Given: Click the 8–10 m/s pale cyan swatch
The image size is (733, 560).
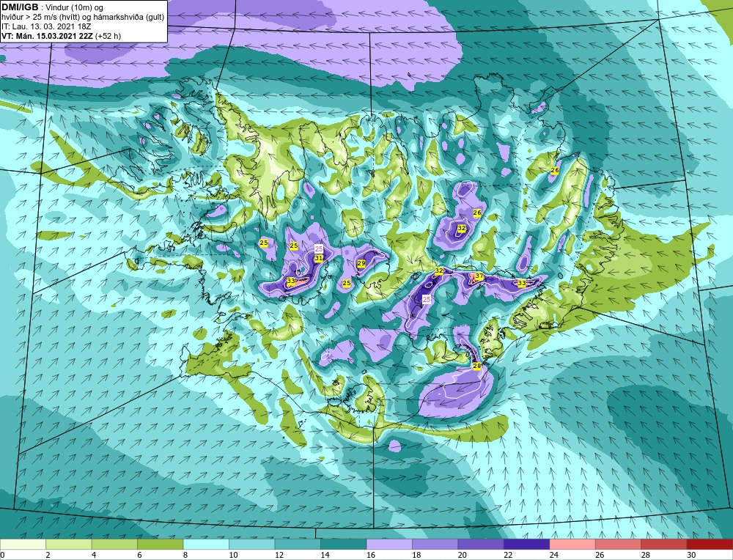Looking at the screenshot, I should pyautogui.click(x=206, y=545).
